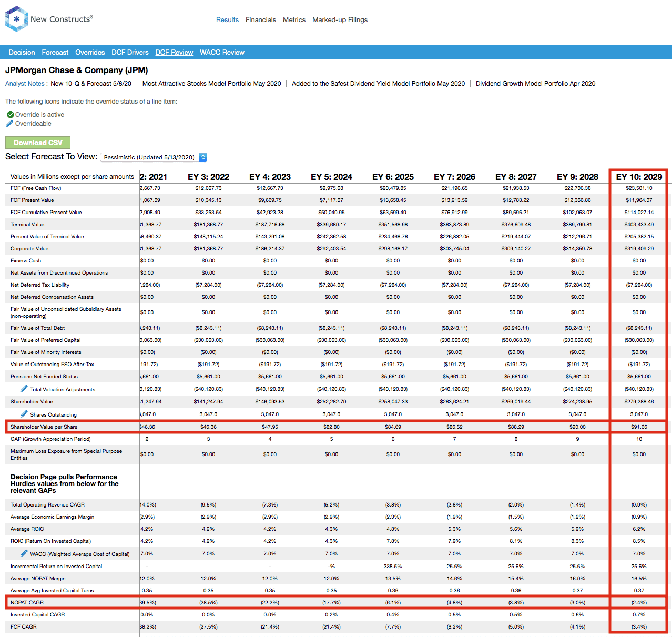This screenshot has height=637, width=672.
Task: Click Corporate Value $319,409.29
Action: (639, 249)
